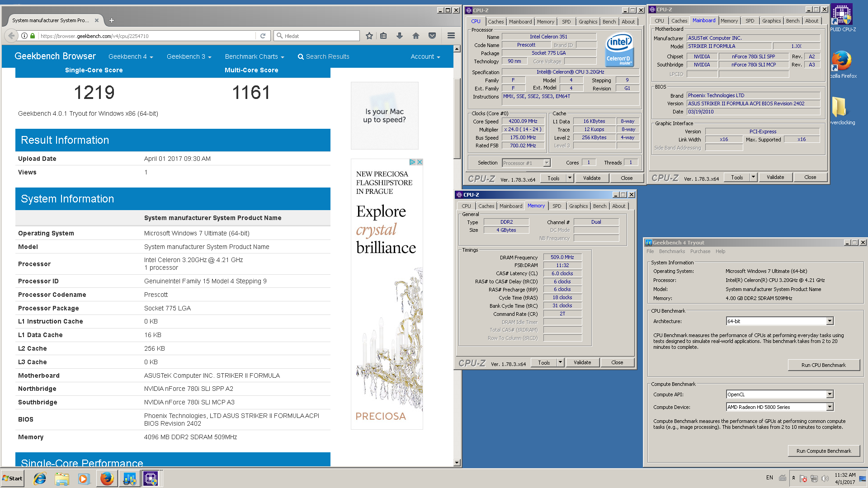868x488 pixels.
Task: Click the taskbar clock showing 11:32 AM
Action: (845, 479)
